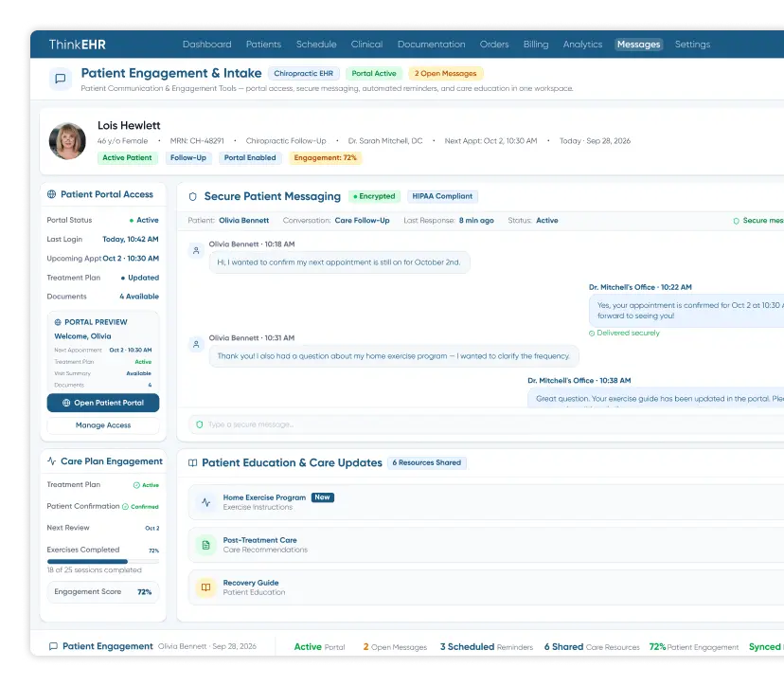Image resolution: width=784 pixels, height=686 pixels.
Task: Select the Messages tab
Action: (x=638, y=45)
